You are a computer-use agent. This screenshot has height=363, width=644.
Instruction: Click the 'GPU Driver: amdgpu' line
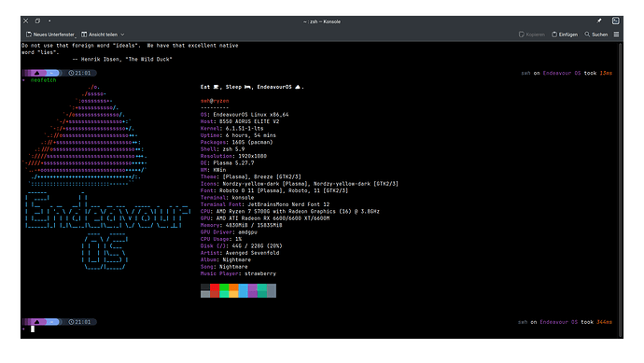(229, 232)
